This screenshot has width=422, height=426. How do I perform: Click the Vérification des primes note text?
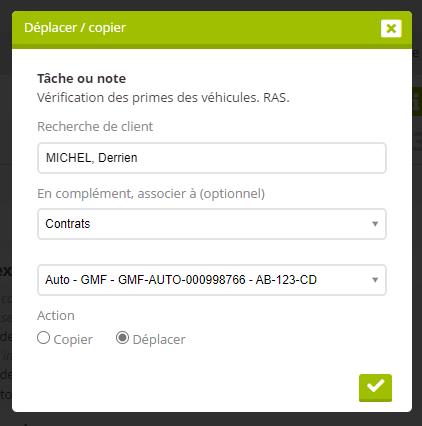163,98
